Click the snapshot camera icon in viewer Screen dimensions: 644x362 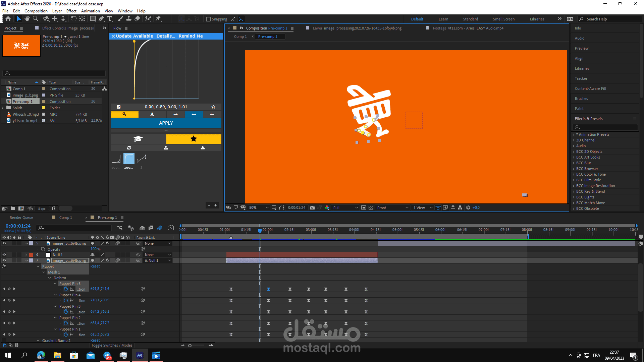(312, 208)
